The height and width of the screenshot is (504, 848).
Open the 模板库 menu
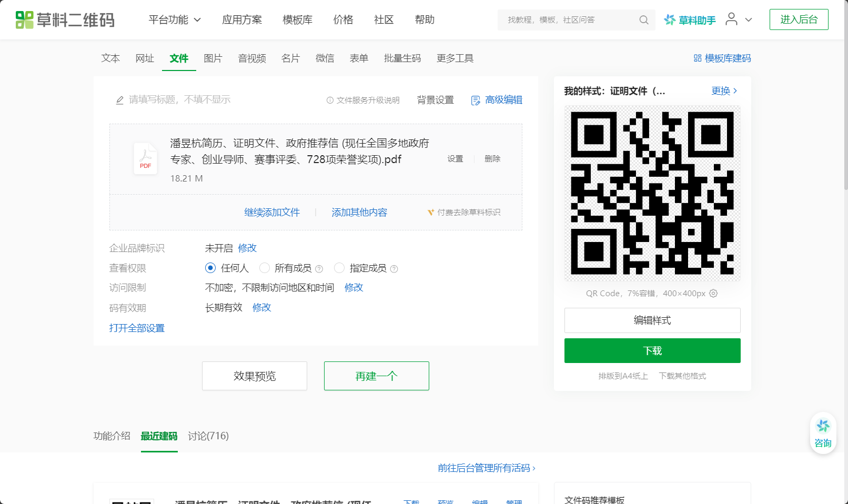(x=298, y=20)
